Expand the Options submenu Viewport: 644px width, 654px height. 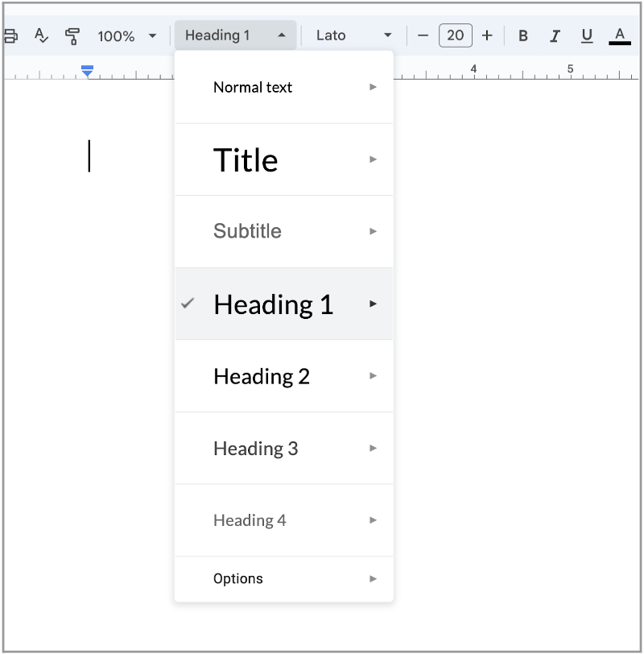[x=372, y=578]
